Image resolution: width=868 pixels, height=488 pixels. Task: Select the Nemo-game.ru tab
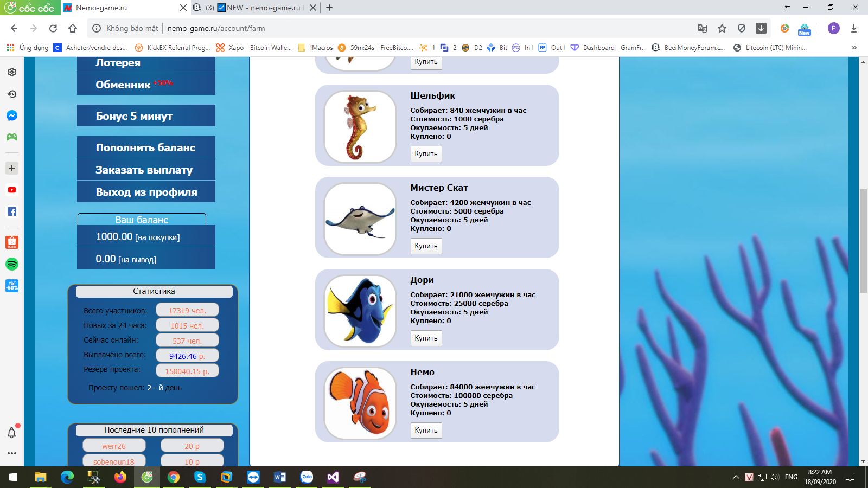coord(125,8)
